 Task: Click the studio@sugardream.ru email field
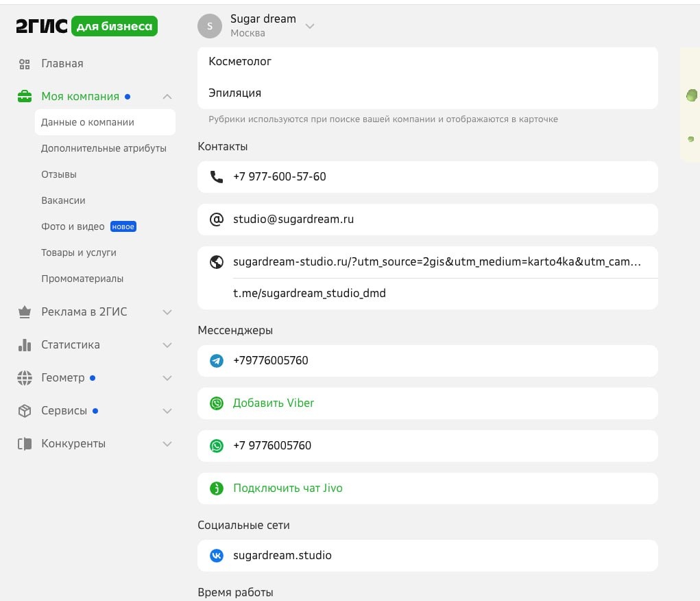293,220
